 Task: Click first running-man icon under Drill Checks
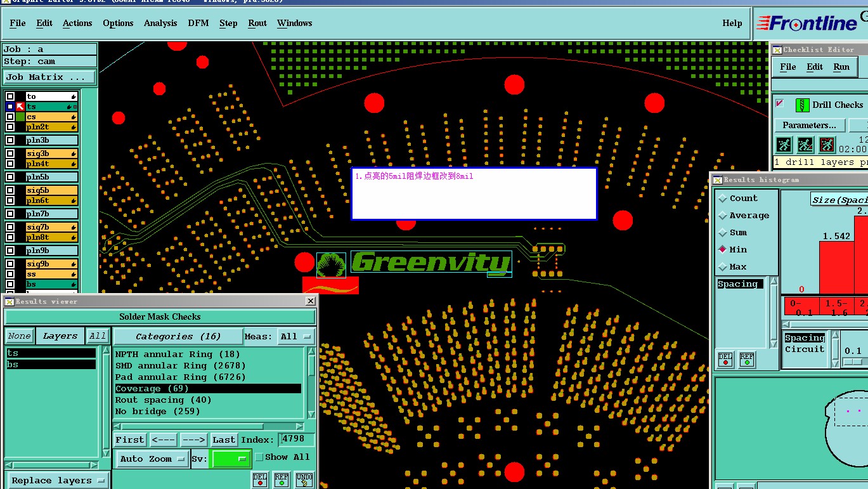coord(784,145)
